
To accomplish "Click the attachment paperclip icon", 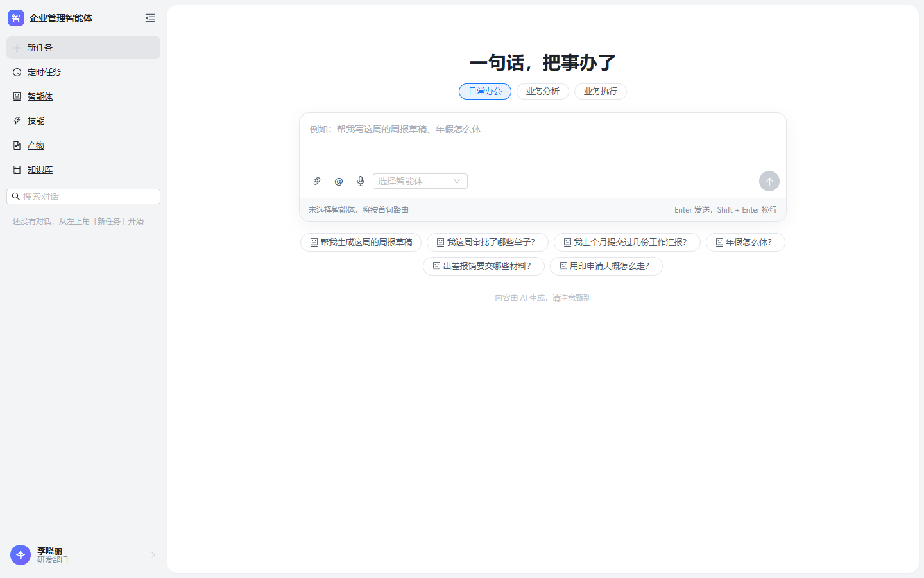I will pos(317,181).
